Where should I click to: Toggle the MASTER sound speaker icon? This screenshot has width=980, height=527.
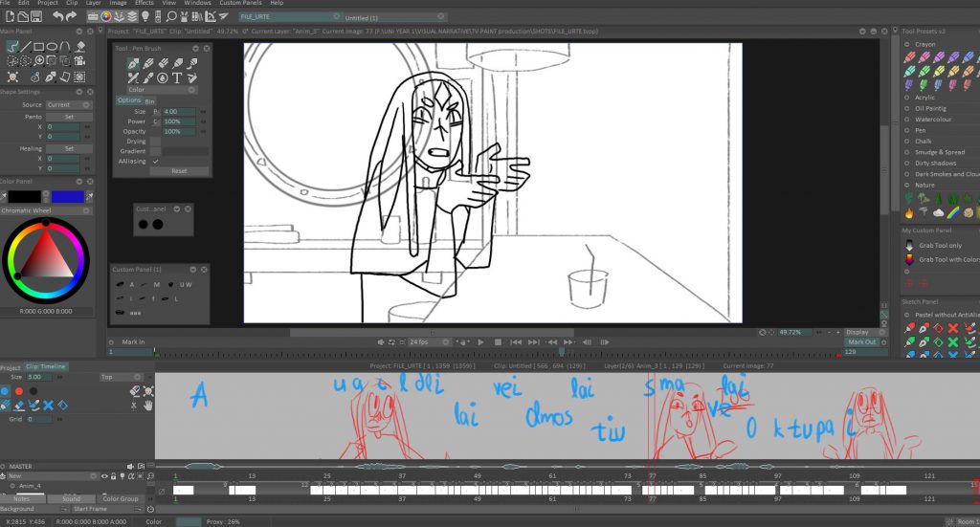pyautogui.click(x=130, y=467)
